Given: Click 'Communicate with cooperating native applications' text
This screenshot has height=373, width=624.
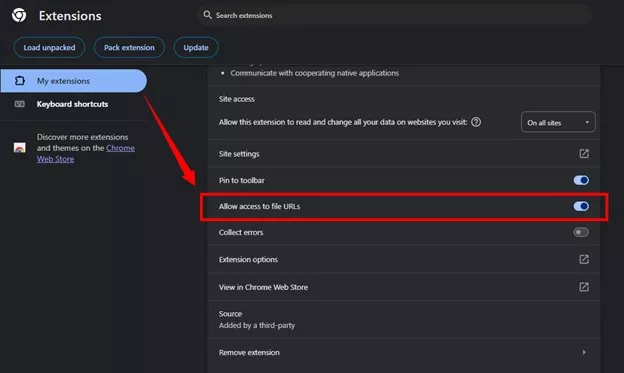Looking at the screenshot, I should pyautogui.click(x=314, y=73).
